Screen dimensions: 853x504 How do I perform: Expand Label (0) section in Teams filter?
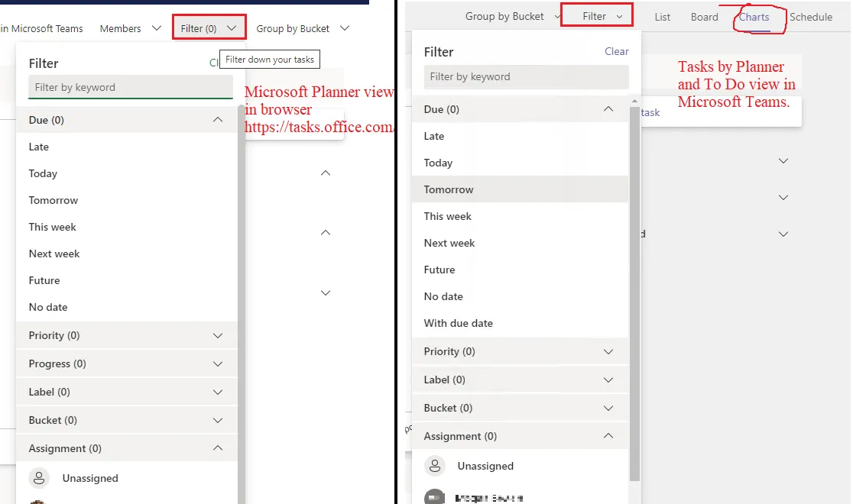[521, 380]
